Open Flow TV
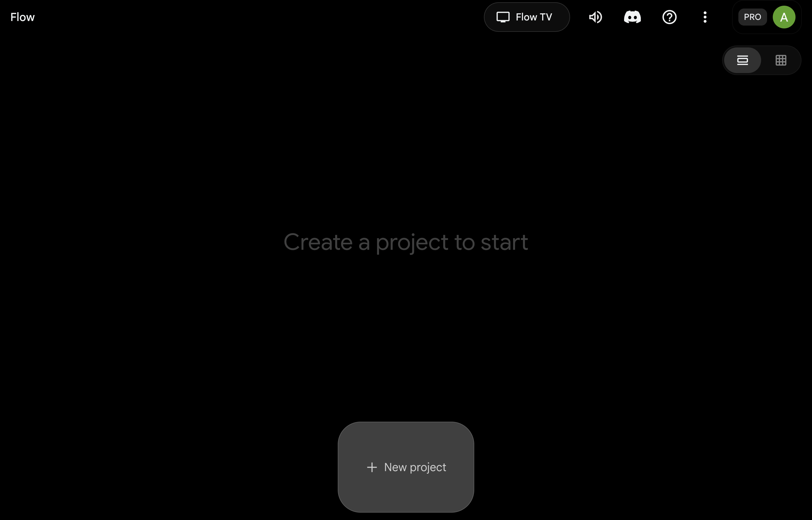This screenshot has width=812, height=520. [x=527, y=17]
